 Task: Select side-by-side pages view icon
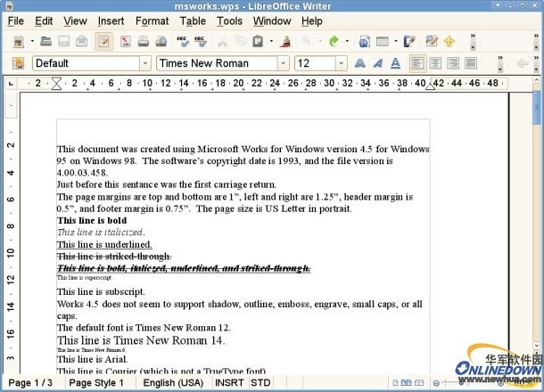point(406,382)
